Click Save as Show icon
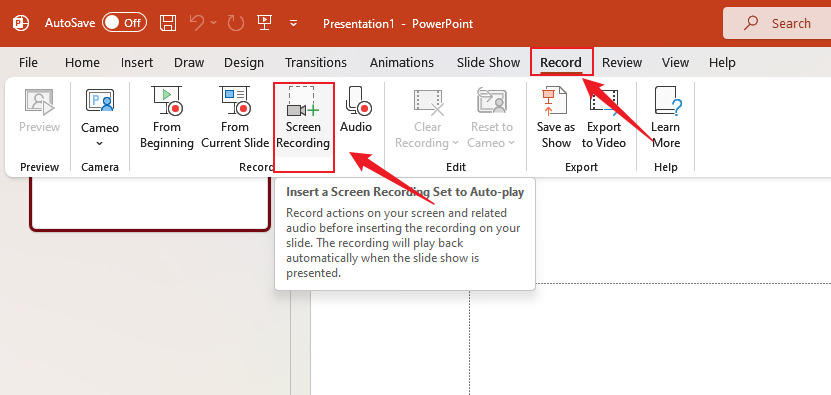The height and width of the screenshot is (395, 831). [554, 101]
